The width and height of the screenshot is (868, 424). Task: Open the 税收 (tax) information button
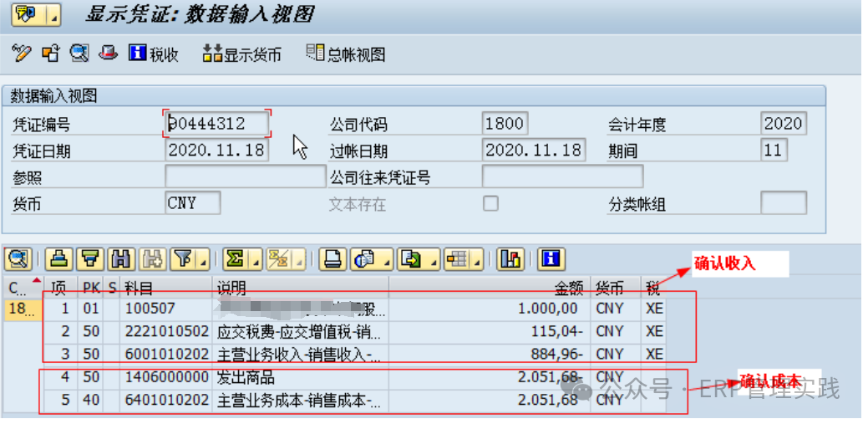point(154,54)
